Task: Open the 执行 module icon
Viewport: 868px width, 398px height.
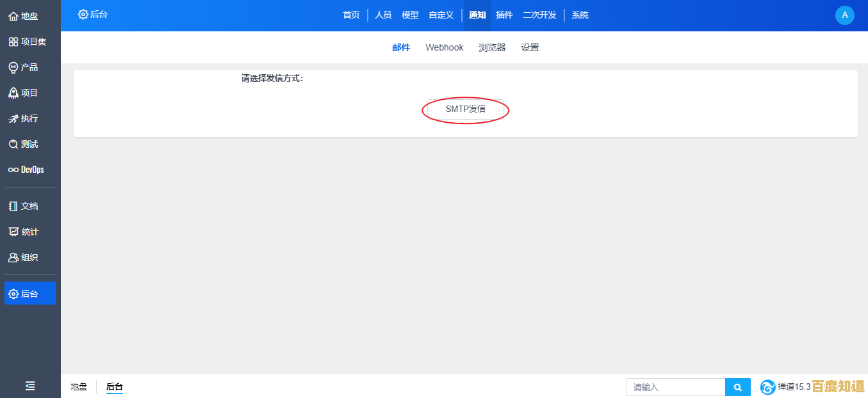Action: pyautogui.click(x=23, y=118)
